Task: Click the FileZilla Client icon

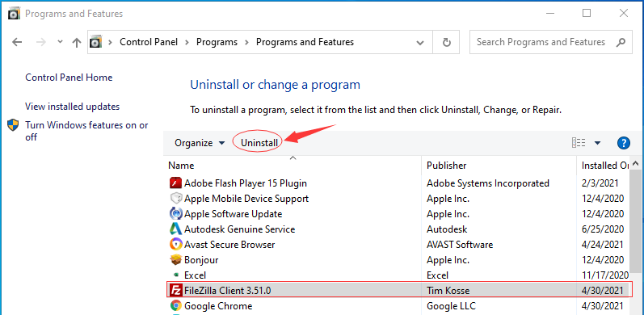Action: [x=176, y=291]
